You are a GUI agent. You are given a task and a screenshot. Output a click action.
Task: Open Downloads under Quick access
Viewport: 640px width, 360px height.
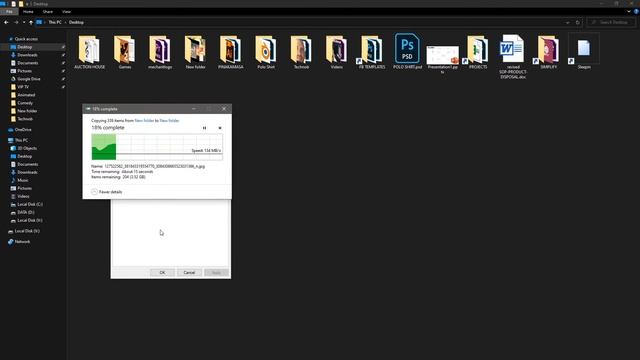[27, 55]
